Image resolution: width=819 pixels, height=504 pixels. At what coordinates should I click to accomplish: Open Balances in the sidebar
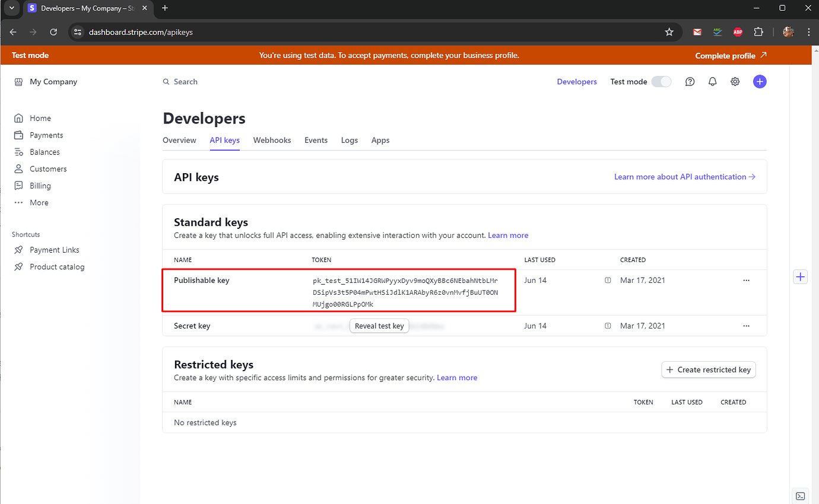pos(44,152)
